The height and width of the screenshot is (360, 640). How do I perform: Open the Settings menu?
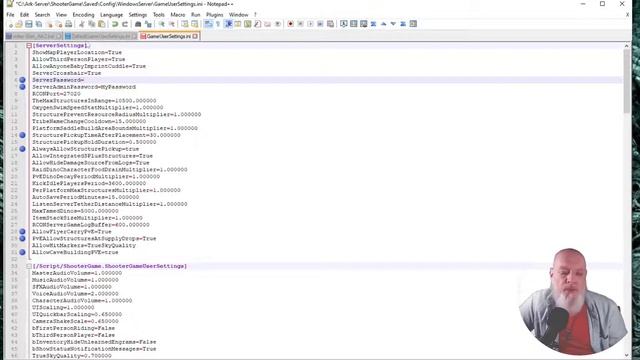click(138, 15)
